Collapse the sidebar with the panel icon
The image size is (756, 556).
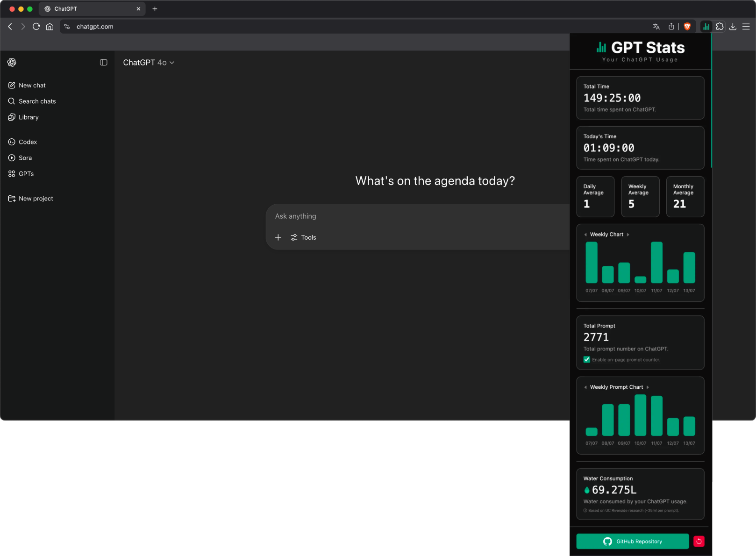click(x=104, y=62)
